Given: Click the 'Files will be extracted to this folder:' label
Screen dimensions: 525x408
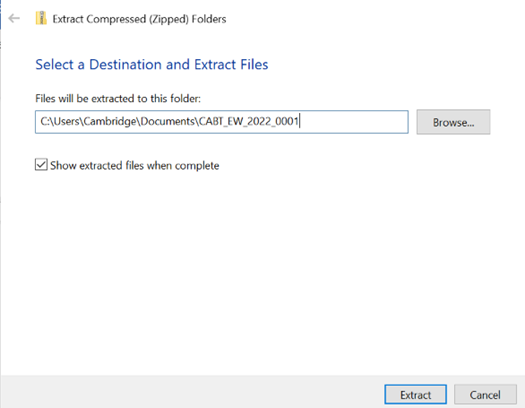Looking at the screenshot, I should pos(118,98).
